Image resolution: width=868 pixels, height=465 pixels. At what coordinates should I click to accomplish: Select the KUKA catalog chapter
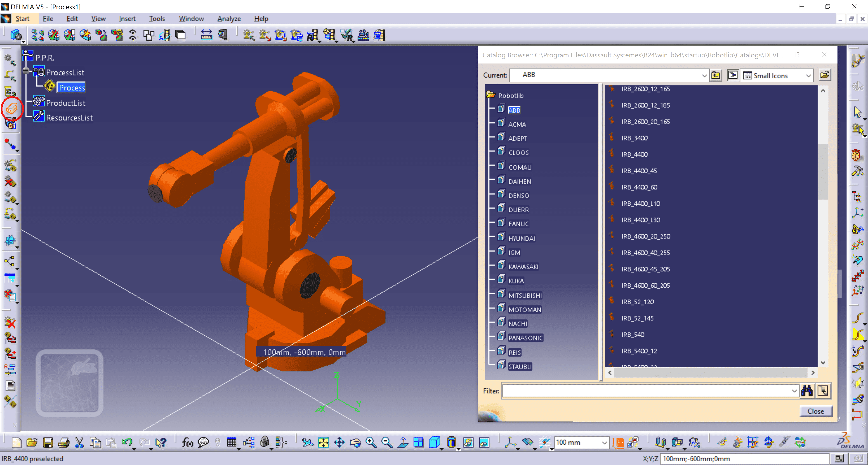tap(516, 281)
